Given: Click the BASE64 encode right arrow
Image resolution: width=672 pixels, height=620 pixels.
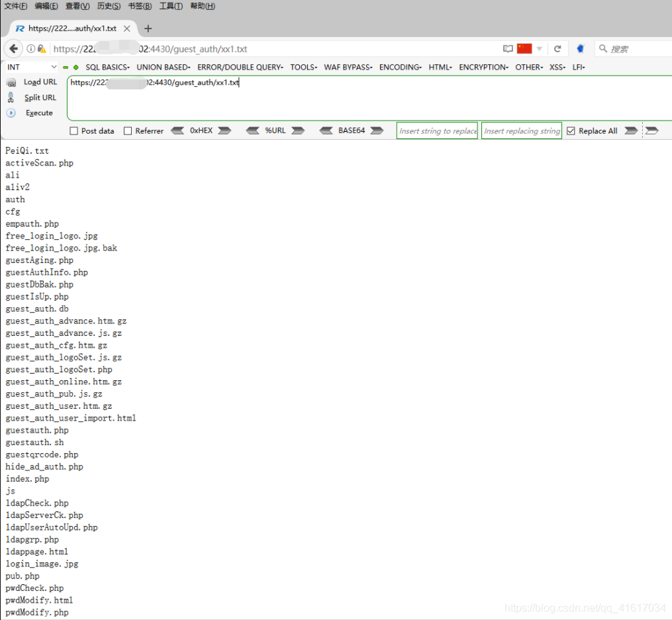Looking at the screenshot, I should click(x=377, y=131).
